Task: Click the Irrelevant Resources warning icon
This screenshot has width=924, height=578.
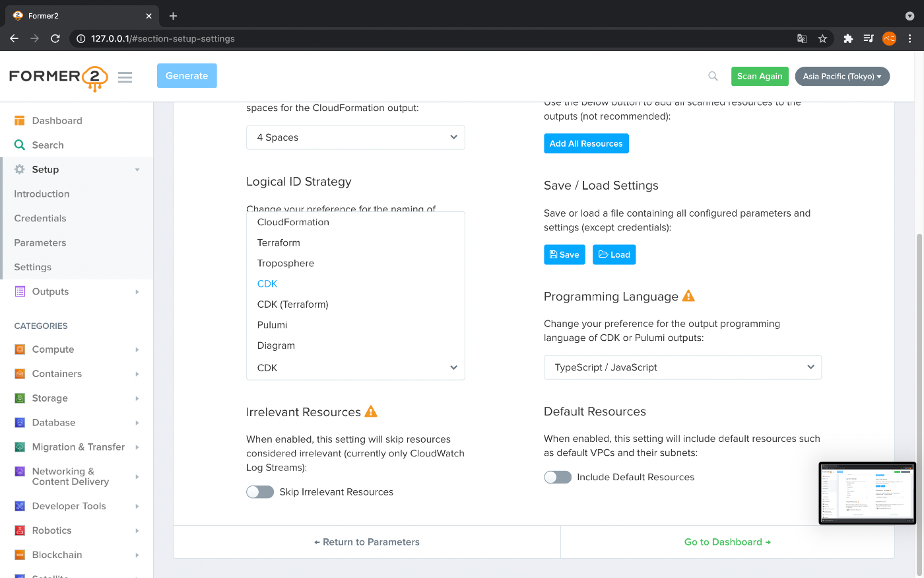Action: [x=371, y=412]
